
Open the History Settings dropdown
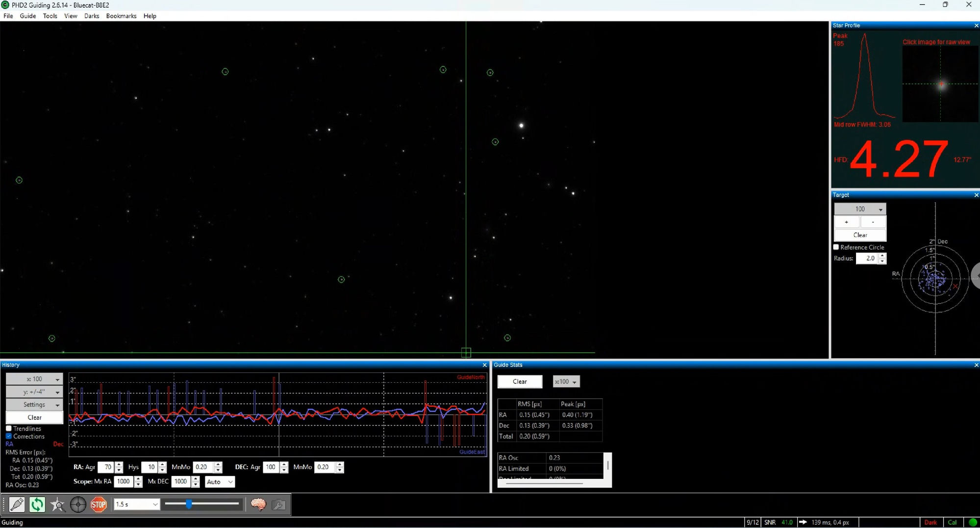[x=34, y=405]
